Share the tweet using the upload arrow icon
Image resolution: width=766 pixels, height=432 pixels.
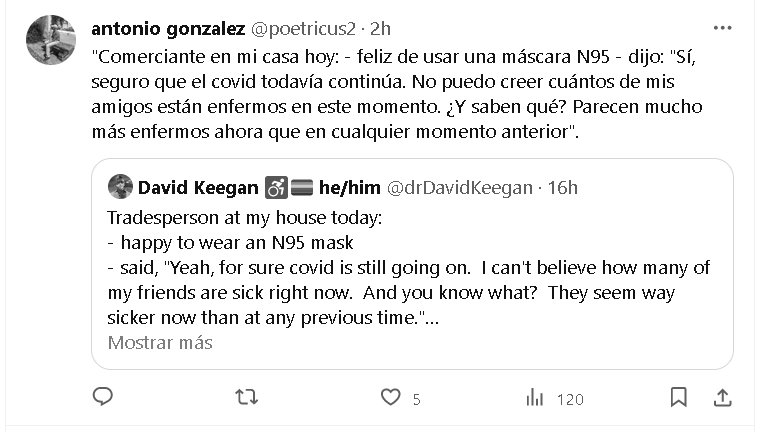point(722,398)
